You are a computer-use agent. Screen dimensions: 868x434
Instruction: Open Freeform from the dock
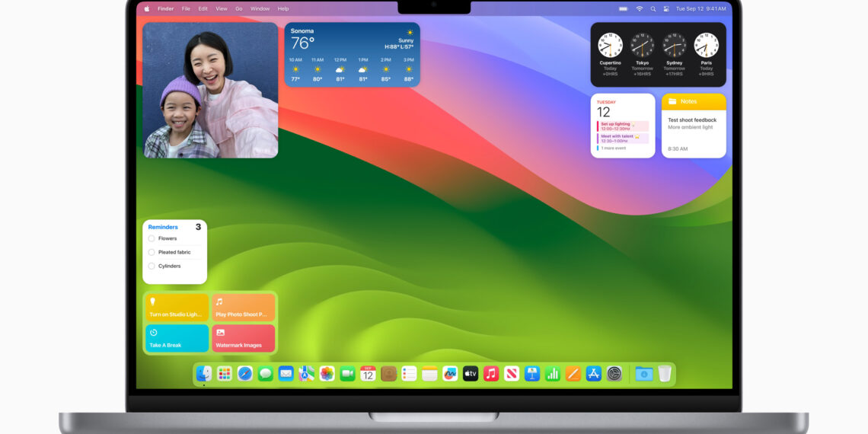point(450,373)
